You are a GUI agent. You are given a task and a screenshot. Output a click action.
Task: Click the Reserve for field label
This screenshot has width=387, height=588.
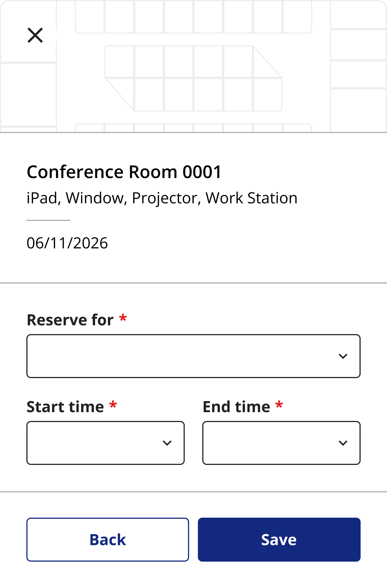tap(70, 320)
